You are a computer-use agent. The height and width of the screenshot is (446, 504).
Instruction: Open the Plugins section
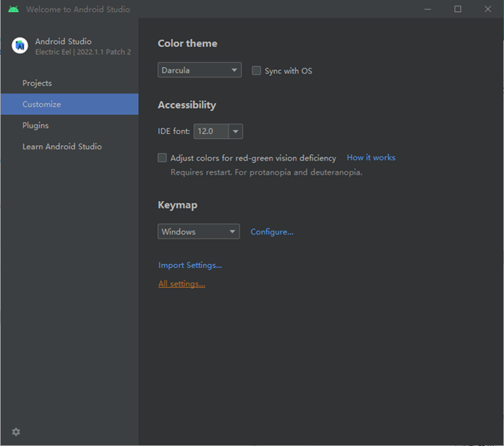[69, 125]
